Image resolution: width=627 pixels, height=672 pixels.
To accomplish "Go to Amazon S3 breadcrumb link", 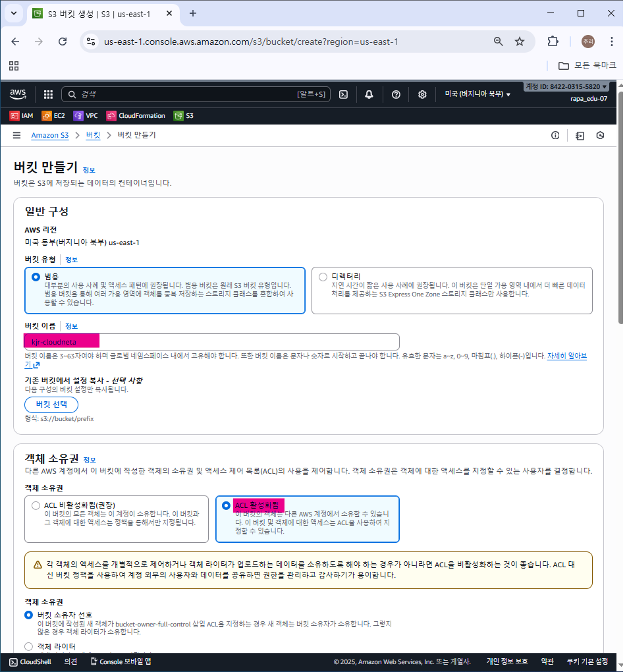I will click(x=49, y=136).
